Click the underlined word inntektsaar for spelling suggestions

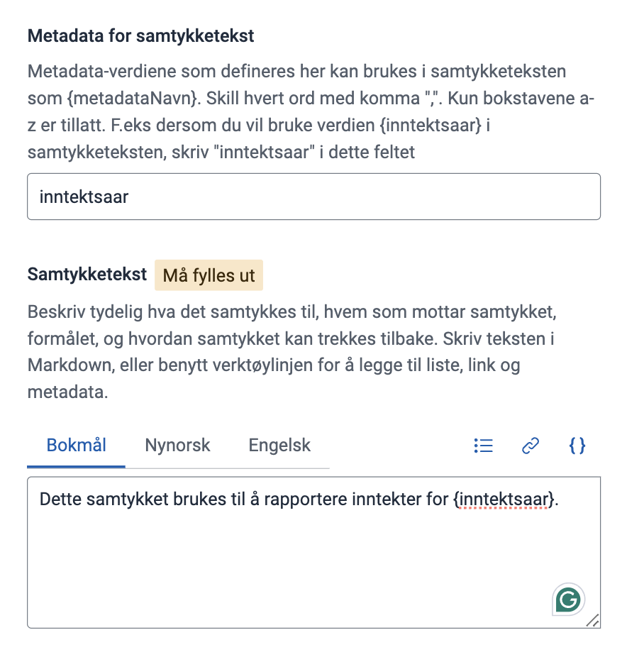pyautogui.click(x=505, y=499)
